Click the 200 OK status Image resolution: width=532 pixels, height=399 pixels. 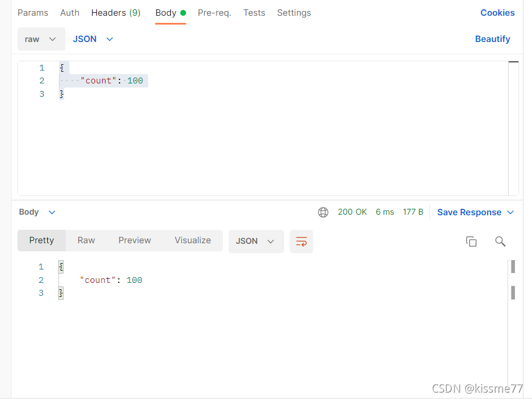point(352,212)
